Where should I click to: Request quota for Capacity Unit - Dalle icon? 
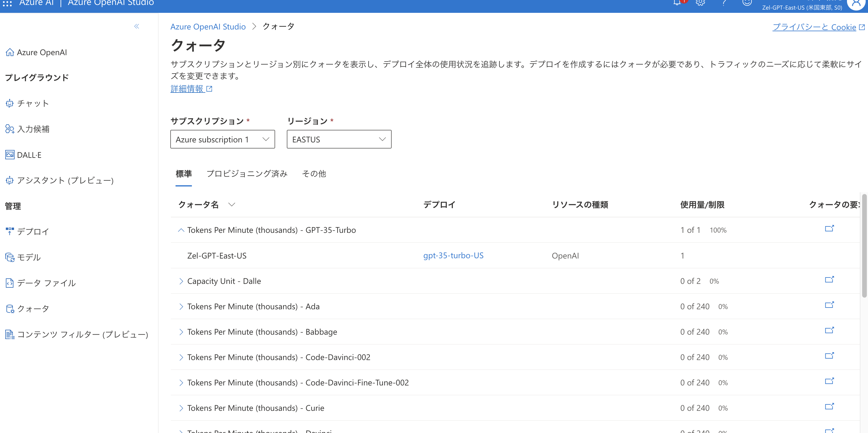click(829, 280)
